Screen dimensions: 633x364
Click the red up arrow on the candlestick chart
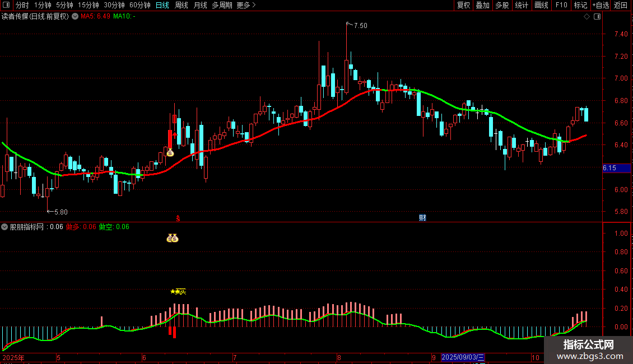coord(175,134)
